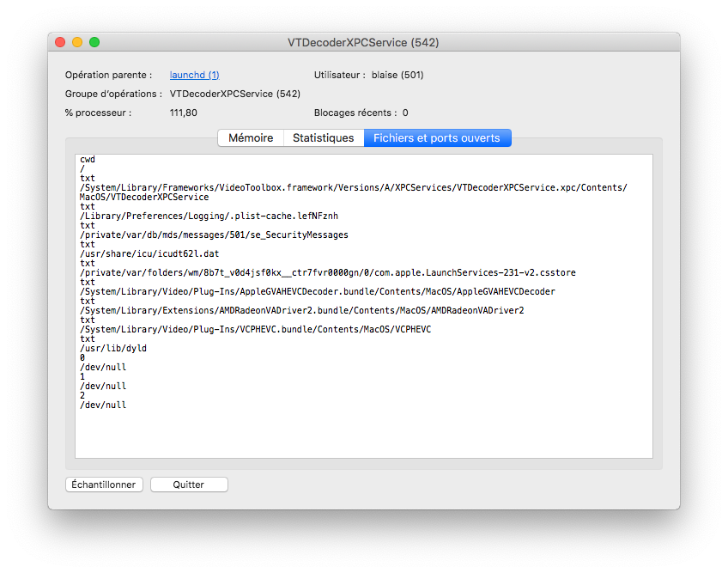Viewport: 728px width, 573px height.
Task: Click the /dev/null line under descriptor 1
Action: coord(103,387)
